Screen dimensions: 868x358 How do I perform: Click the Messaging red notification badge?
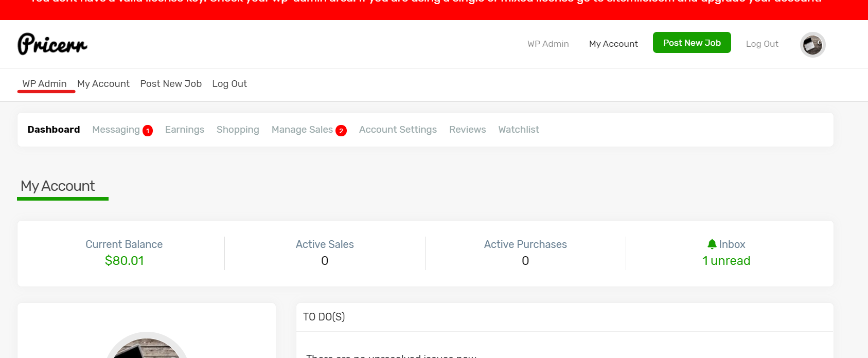pos(148,131)
